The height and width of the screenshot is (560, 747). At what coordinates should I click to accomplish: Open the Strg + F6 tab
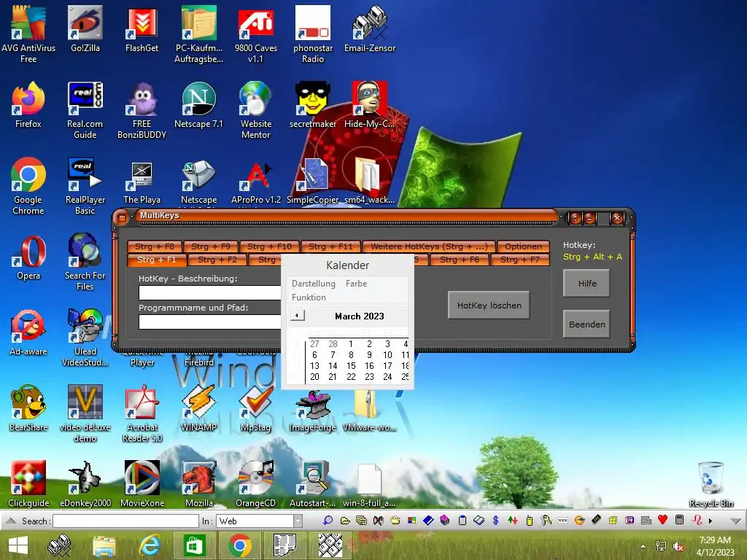click(x=460, y=260)
